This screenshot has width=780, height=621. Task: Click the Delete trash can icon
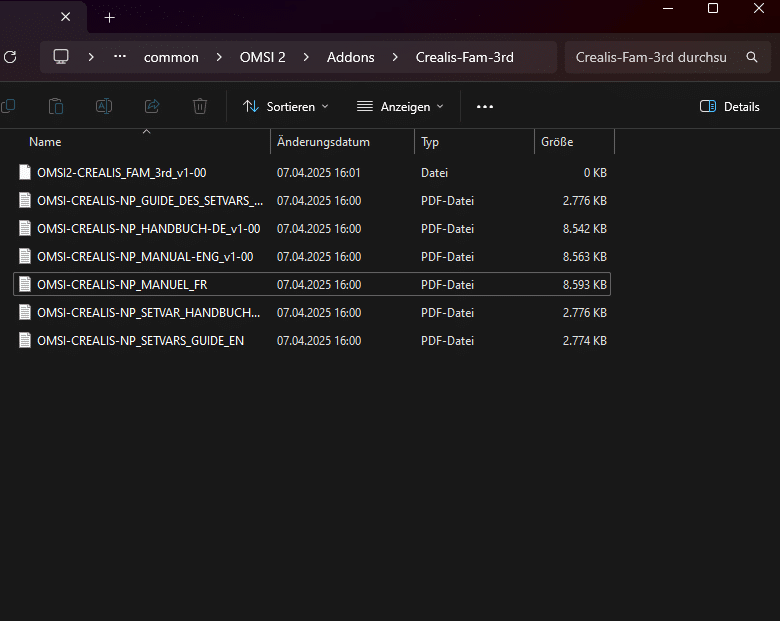pos(200,106)
